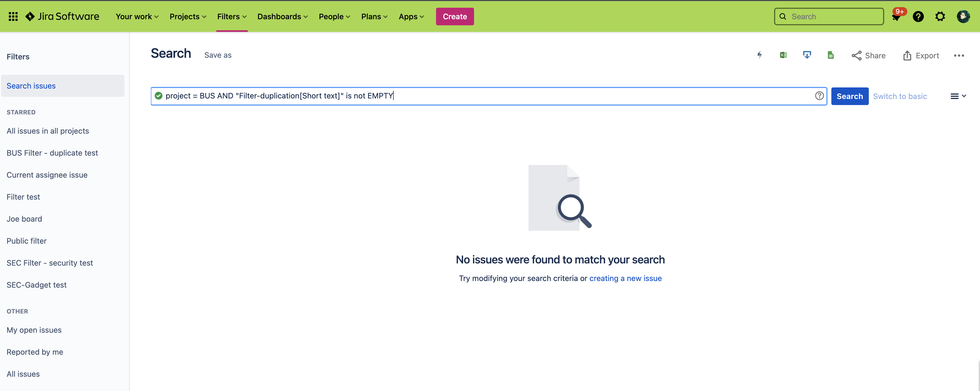Image resolution: width=980 pixels, height=391 pixels.
Task: Click the JQL syntax help icon
Action: click(x=819, y=96)
